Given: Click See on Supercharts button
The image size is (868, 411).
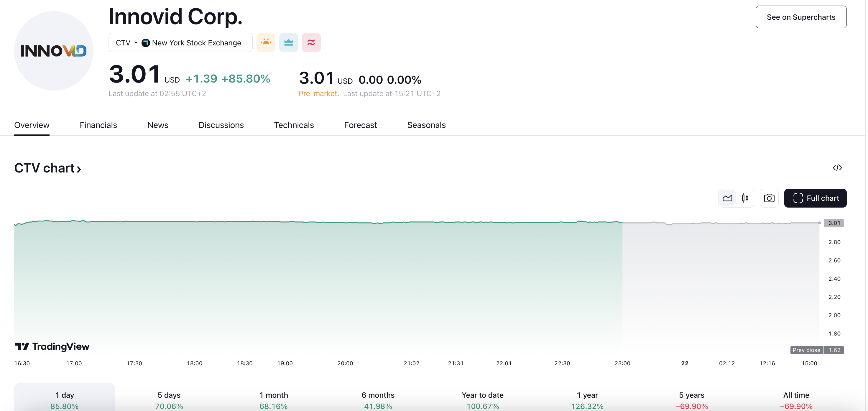Looking at the screenshot, I should 800,17.
